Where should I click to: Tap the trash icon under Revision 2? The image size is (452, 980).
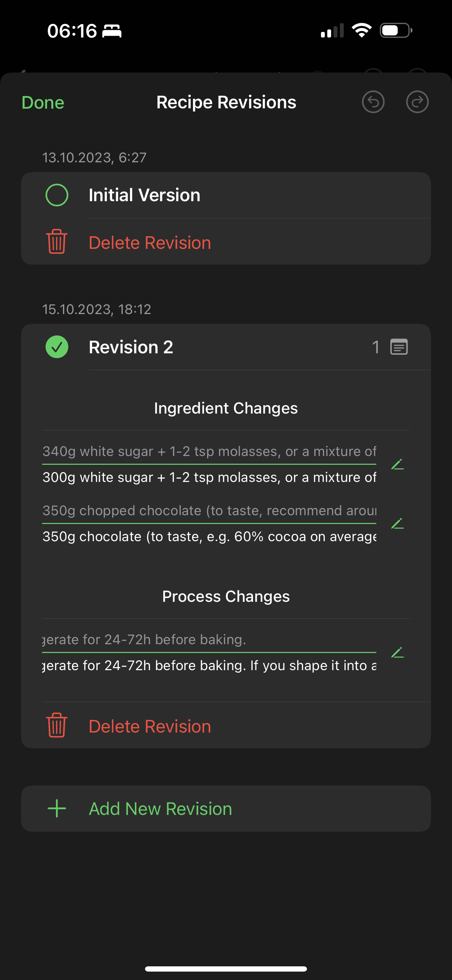click(x=56, y=725)
